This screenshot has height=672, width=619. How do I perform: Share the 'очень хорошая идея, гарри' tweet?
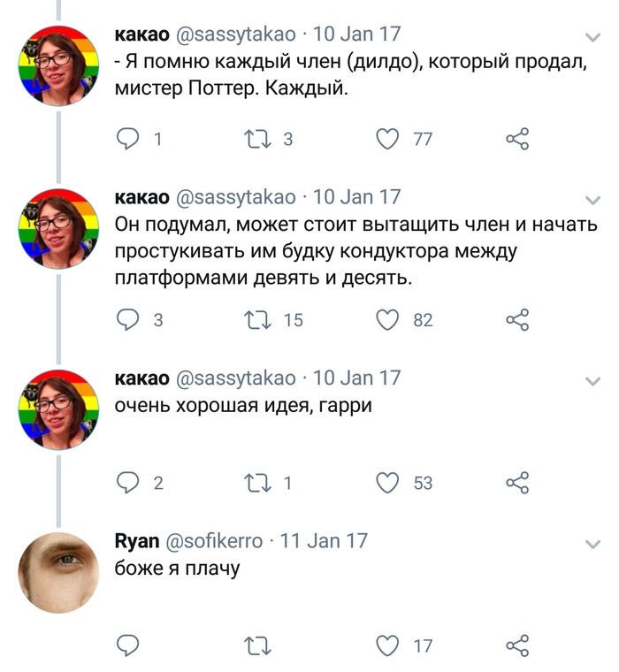tap(517, 483)
